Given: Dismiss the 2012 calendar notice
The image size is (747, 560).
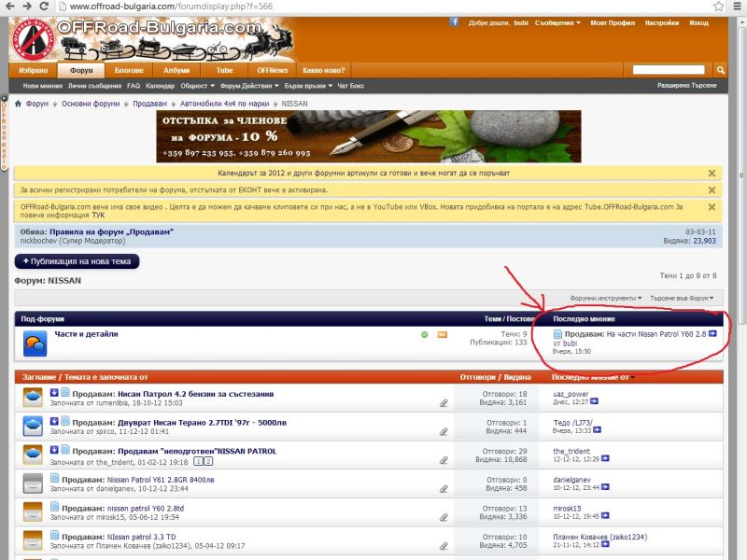Looking at the screenshot, I should [x=712, y=174].
